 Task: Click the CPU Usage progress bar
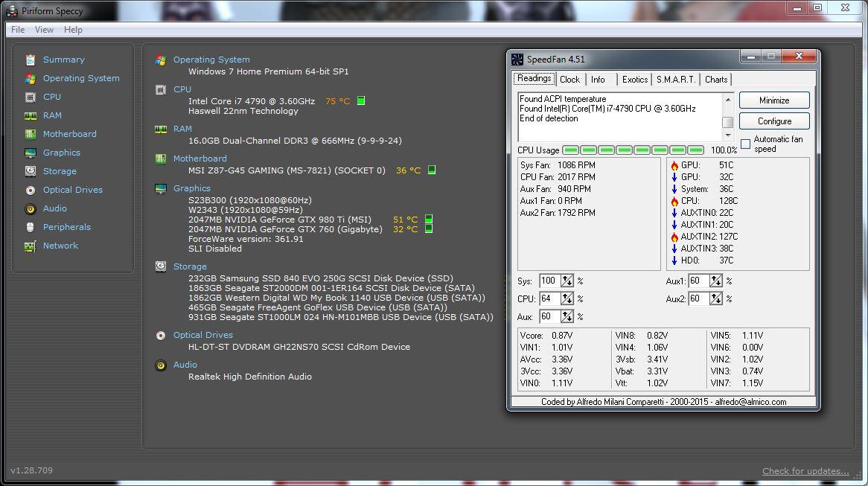(x=634, y=150)
